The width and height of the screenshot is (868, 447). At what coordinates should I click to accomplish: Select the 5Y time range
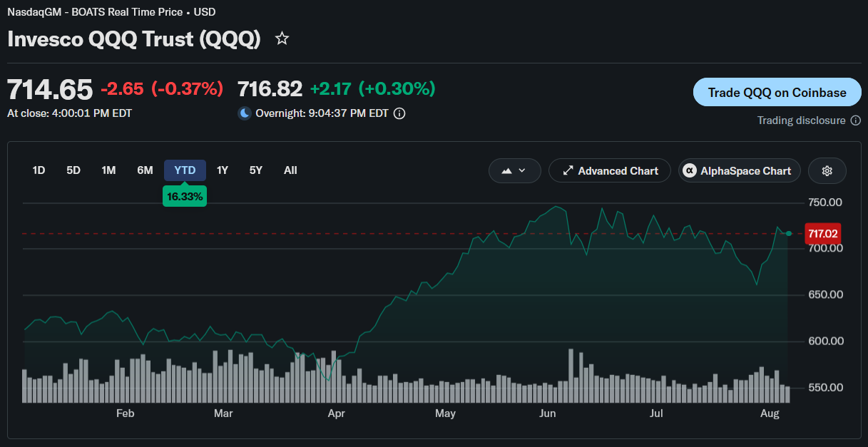[256, 170]
